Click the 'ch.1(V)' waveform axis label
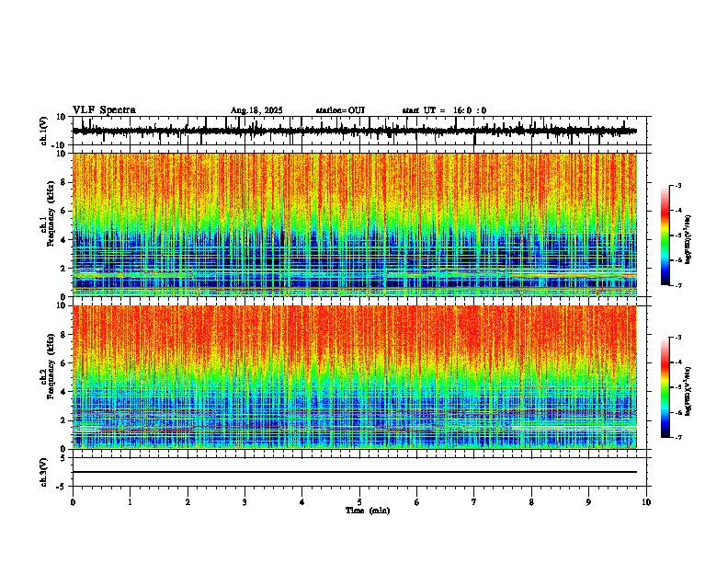The image size is (728, 563). pyautogui.click(x=44, y=131)
